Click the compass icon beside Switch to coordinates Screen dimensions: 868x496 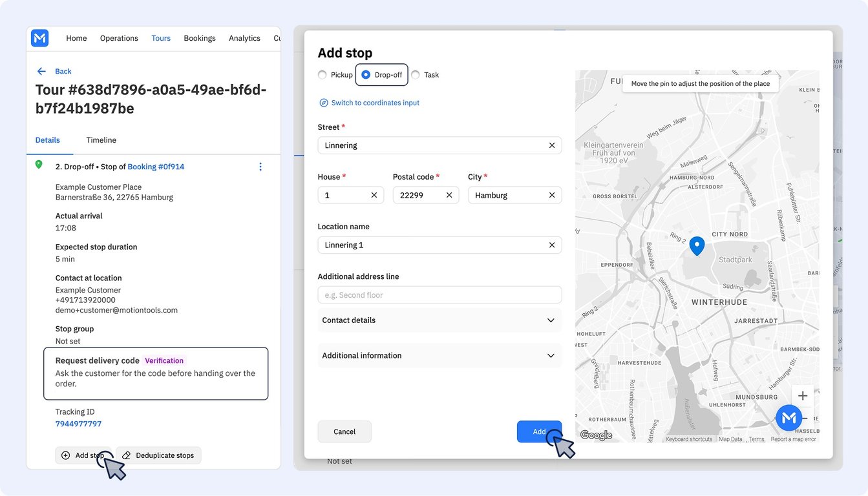click(x=324, y=103)
